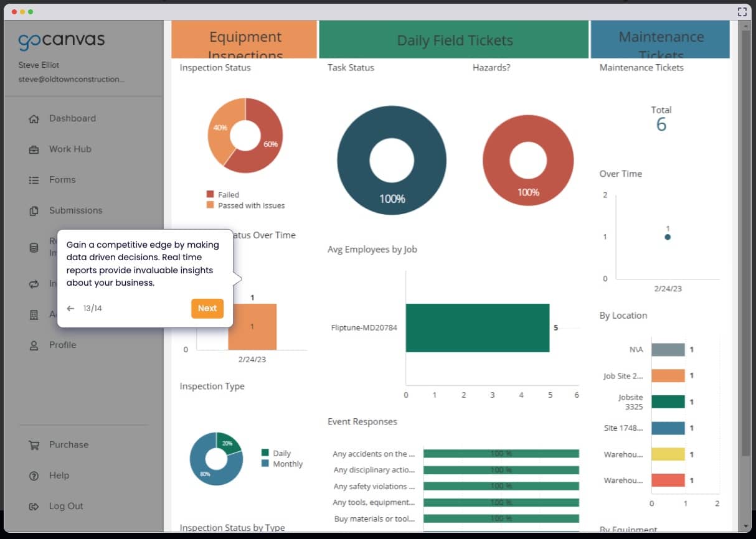Click the Failed legend color swatch
756x539 pixels.
(x=210, y=195)
